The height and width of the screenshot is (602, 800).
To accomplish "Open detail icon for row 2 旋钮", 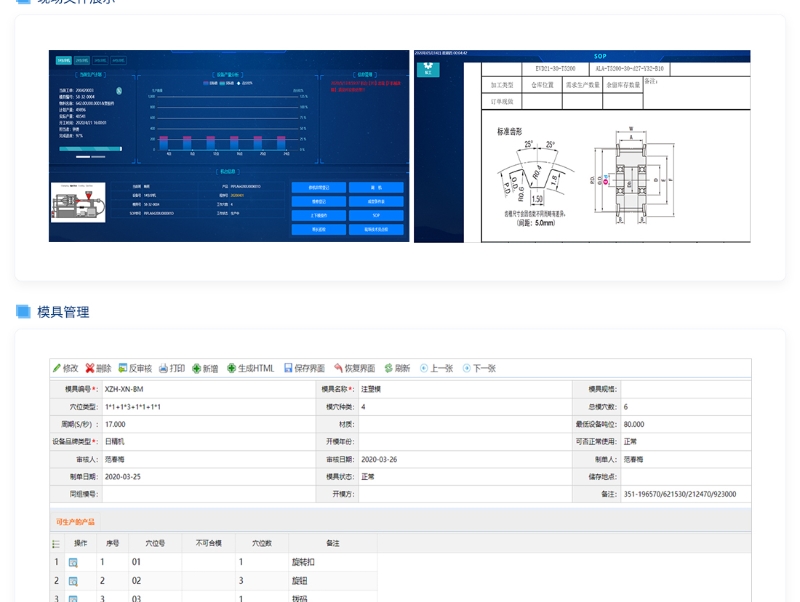I will [73, 581].
